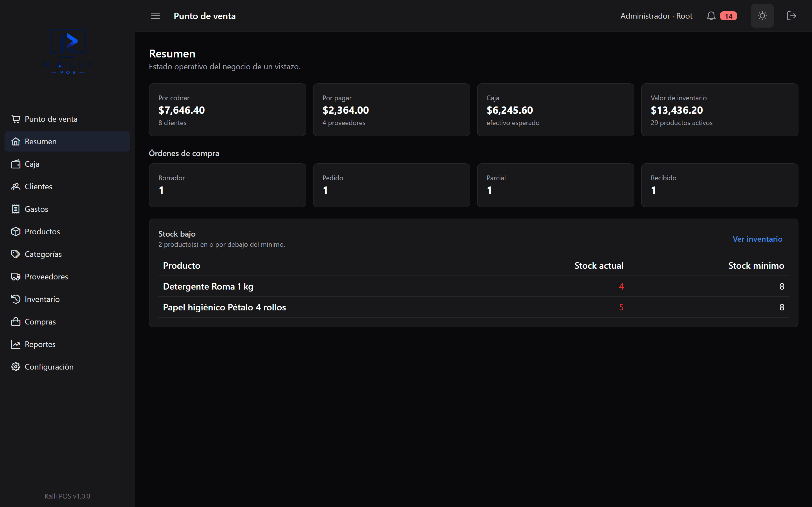
Task: Go to Clientes via people icon
Action: tap(67, 186)
